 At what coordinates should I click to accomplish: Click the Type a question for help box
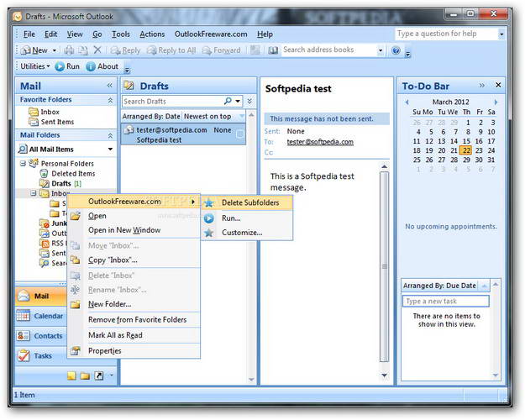point(447,34)
